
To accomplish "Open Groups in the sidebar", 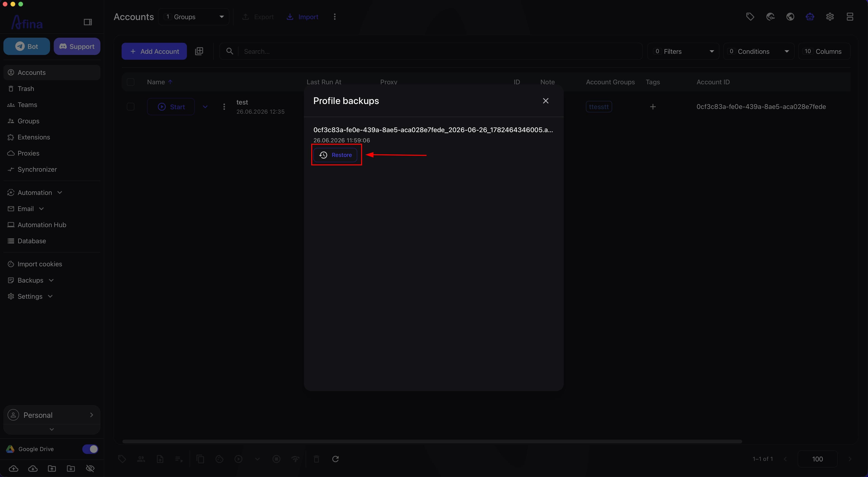I will [x=52, y=121].
